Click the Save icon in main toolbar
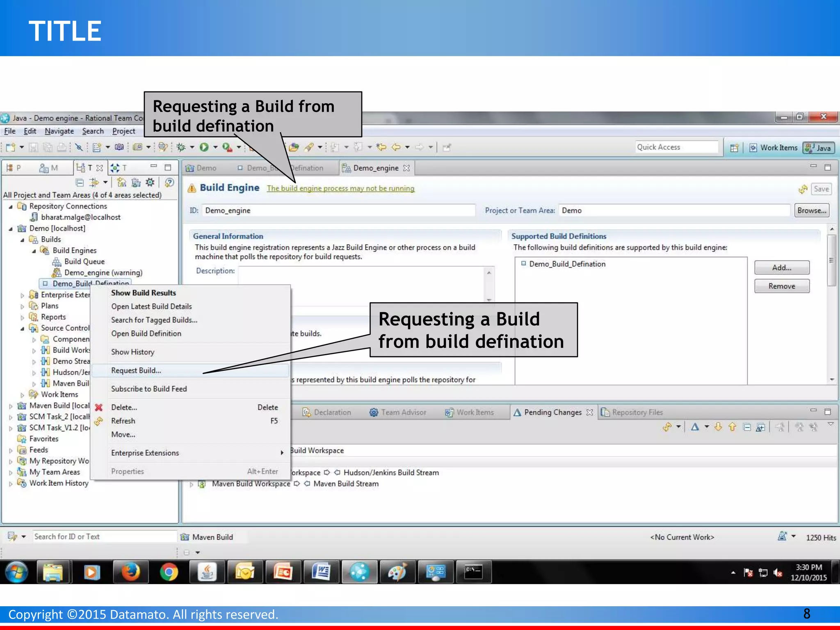Viewport: 840px width, 630px height. tap(34, 147)
